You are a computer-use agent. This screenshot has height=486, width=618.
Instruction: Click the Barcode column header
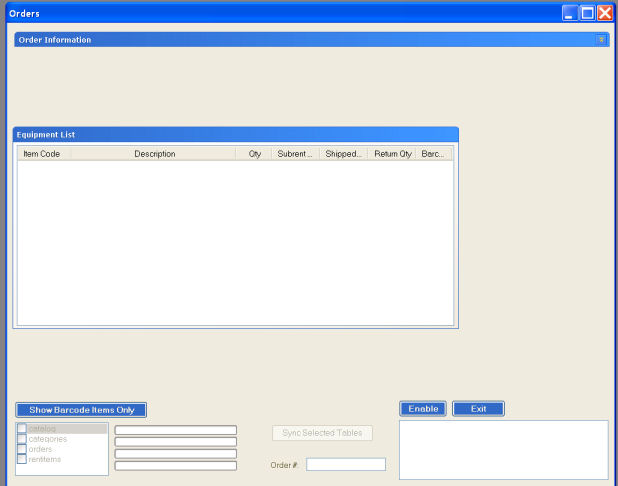pyautogui.click(x=433, y=154)
